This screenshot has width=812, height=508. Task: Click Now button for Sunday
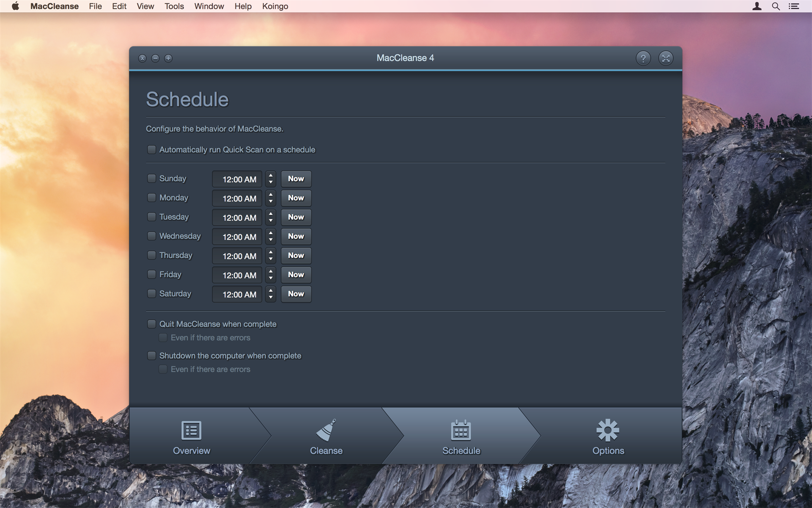(296, 179)
